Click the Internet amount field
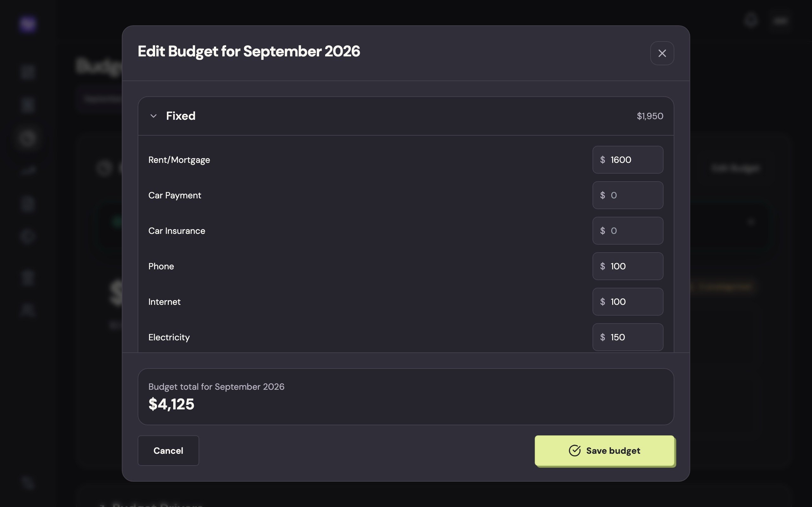 627,302
